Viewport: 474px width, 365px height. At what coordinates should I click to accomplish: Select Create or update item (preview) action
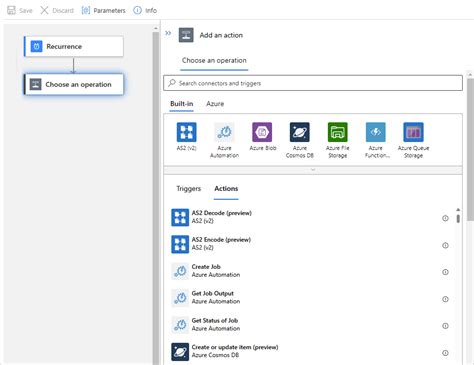coord(309,352)
